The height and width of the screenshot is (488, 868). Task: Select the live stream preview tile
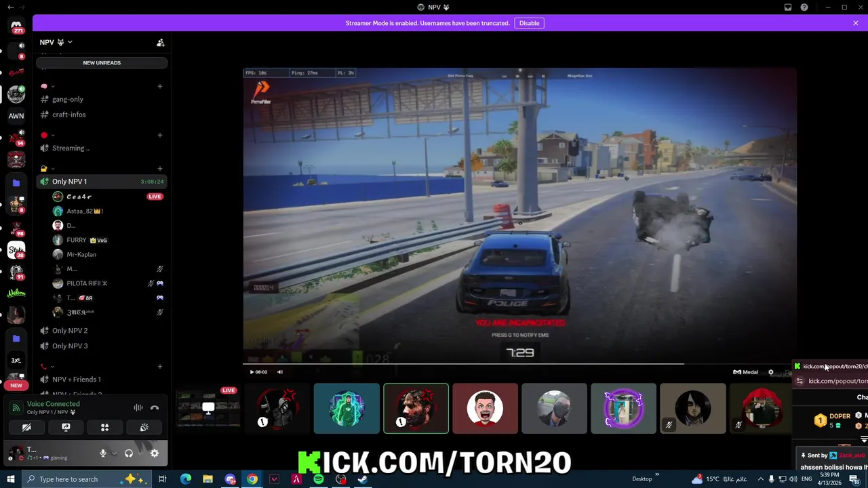click(x=208, y=408)
